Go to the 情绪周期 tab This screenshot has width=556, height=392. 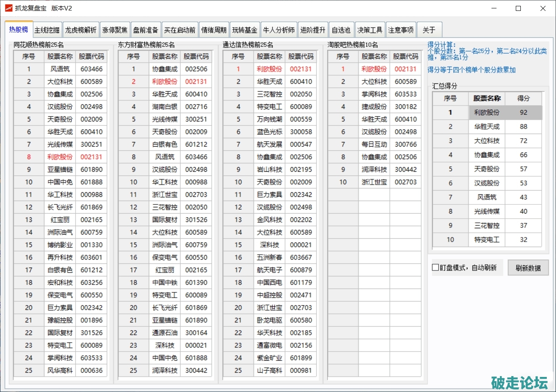(214, 30)
